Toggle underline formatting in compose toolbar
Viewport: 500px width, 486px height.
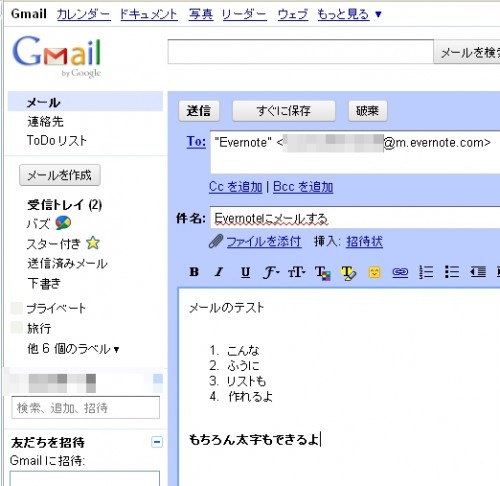pos(245,272)
